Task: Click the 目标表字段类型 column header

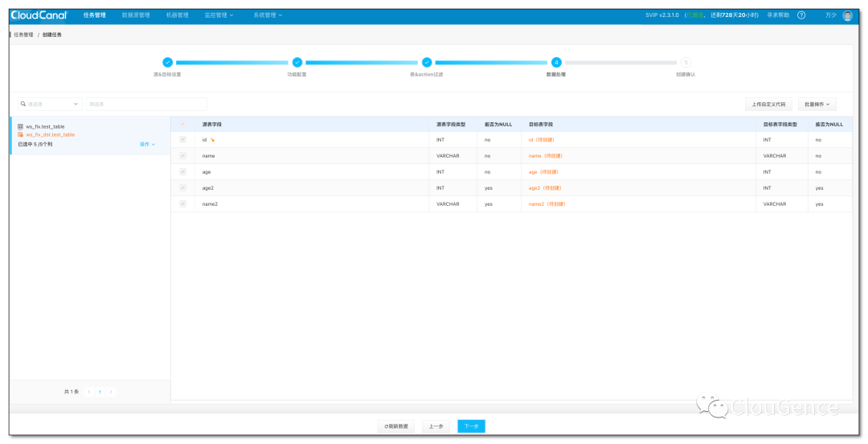Action: pos(780,124)
